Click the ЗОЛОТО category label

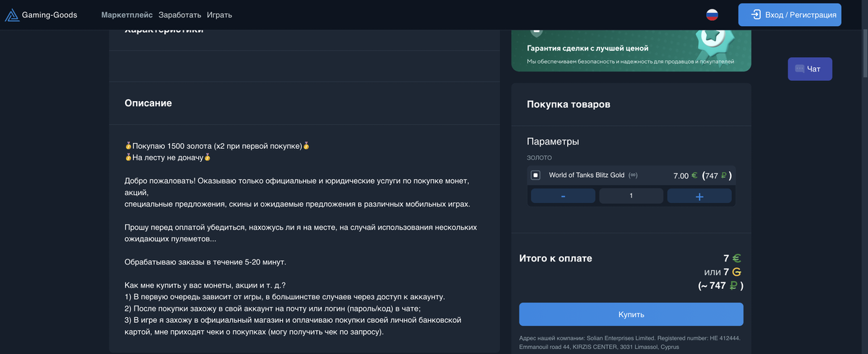click(539, 157)
